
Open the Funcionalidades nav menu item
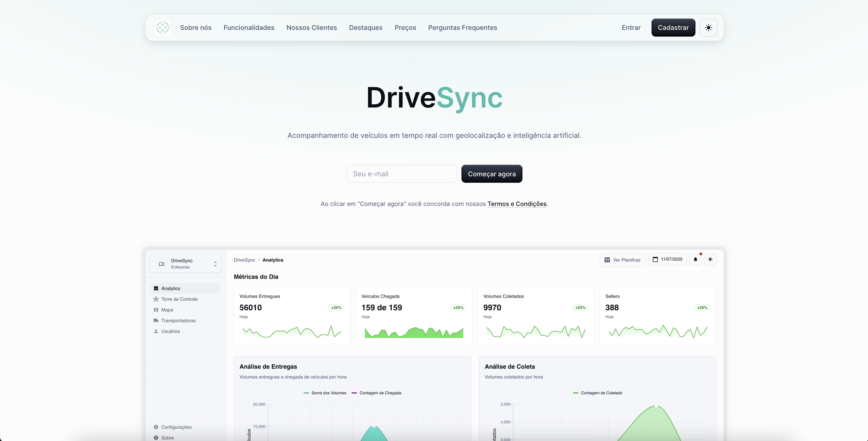coord(249,28)
